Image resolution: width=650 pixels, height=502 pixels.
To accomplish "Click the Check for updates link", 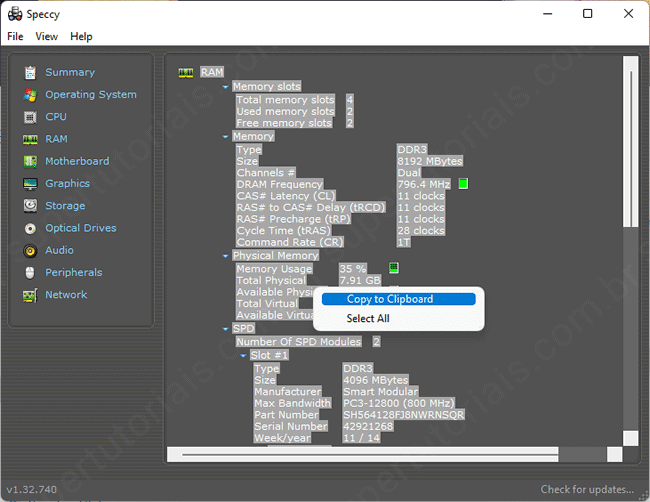I will click(587, 490).
